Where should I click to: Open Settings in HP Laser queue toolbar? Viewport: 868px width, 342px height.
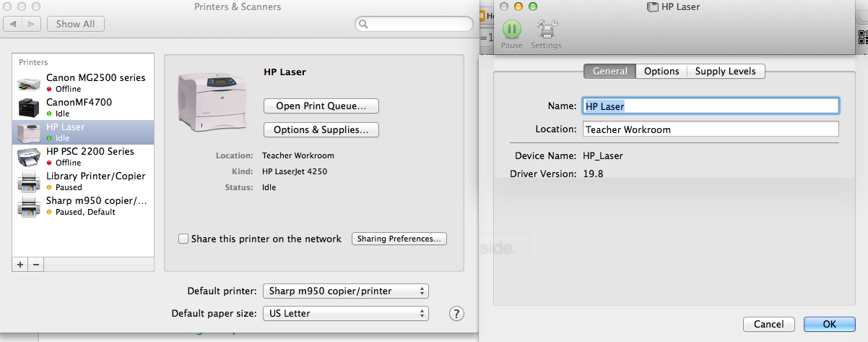pos(546,30)
